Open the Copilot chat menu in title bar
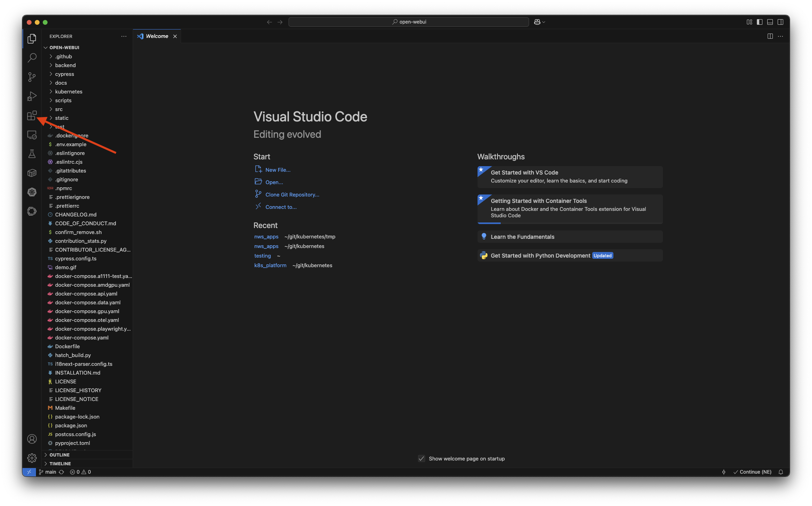The width and height of the screenshot is (812, 506). coord(539,22)
